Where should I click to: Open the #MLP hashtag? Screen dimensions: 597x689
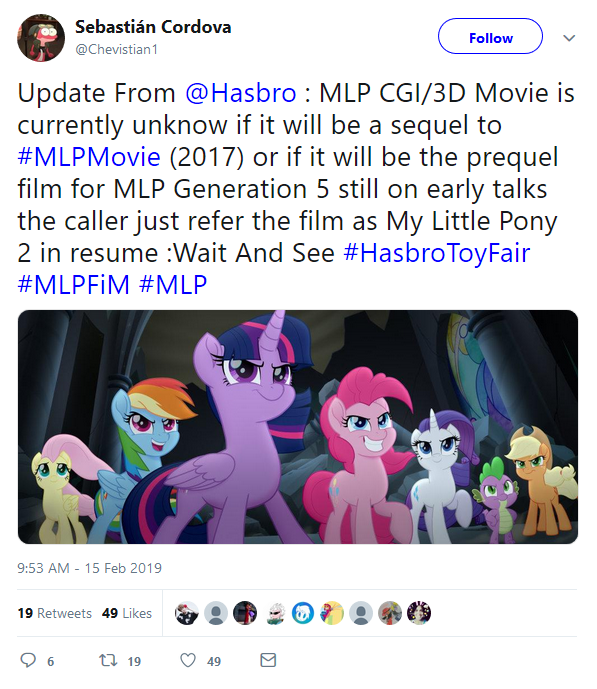pyautogui.click(x=173, y=284)
